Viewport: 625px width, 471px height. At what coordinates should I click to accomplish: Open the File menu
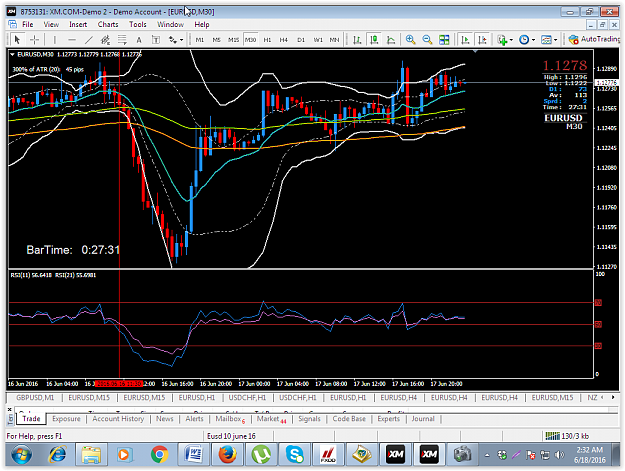pyautogui.click(x=28, y=24)
